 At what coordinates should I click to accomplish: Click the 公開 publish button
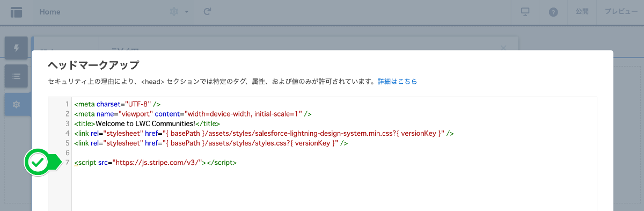pos(582,12)
